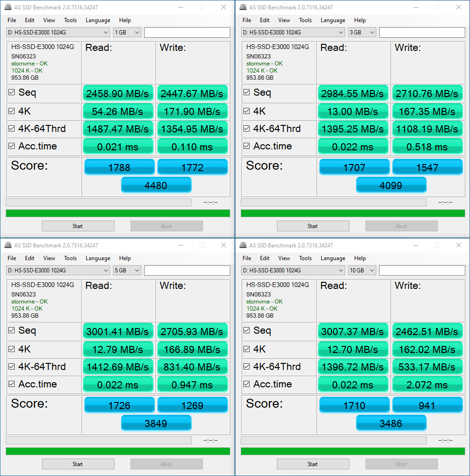Open the 10 GB test size dropdown
Image resolution: width=470 pixels, height=476 pixels.
[362, 271]
